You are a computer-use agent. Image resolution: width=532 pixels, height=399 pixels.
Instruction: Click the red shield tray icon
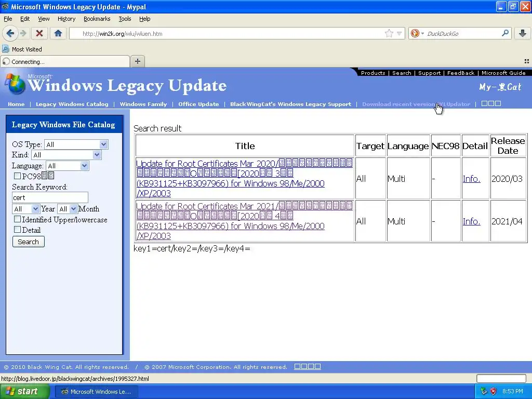click(x=494, y=392)
